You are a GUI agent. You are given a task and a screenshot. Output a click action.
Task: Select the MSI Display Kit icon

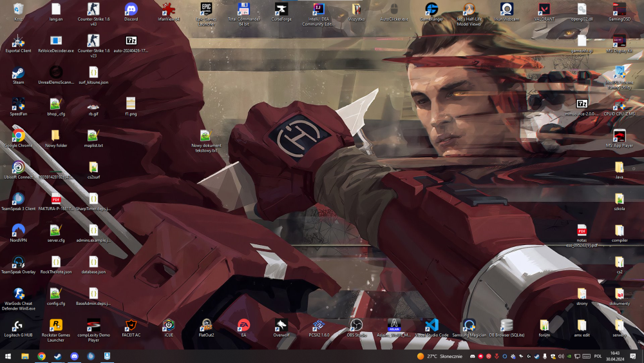coord(620,43)
